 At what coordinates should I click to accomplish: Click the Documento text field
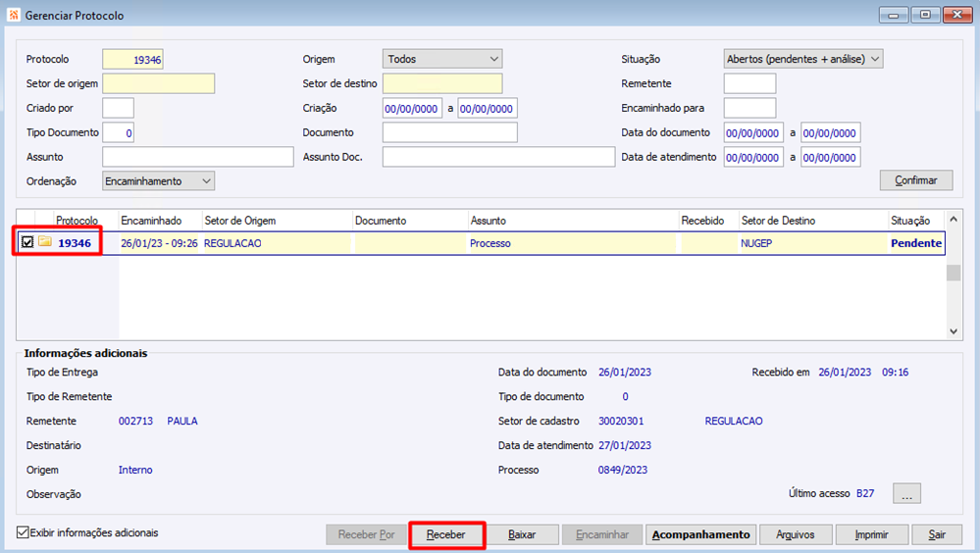pos(450,132)
